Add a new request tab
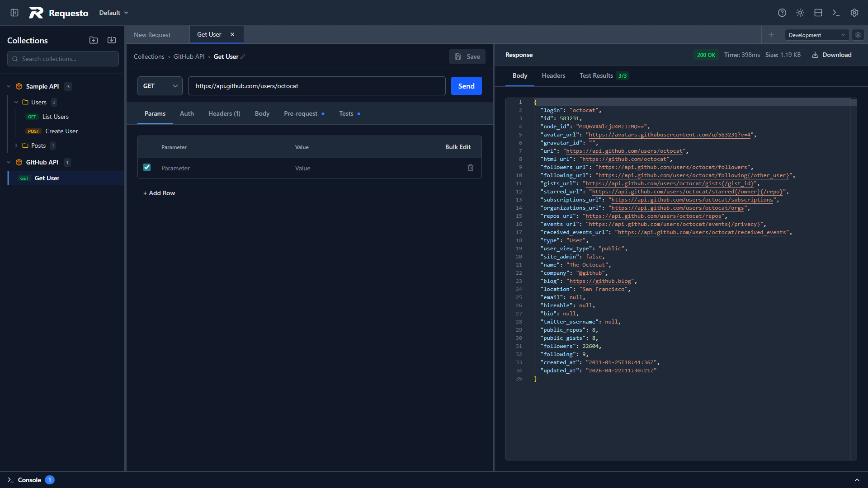 (x=771, y=35)
